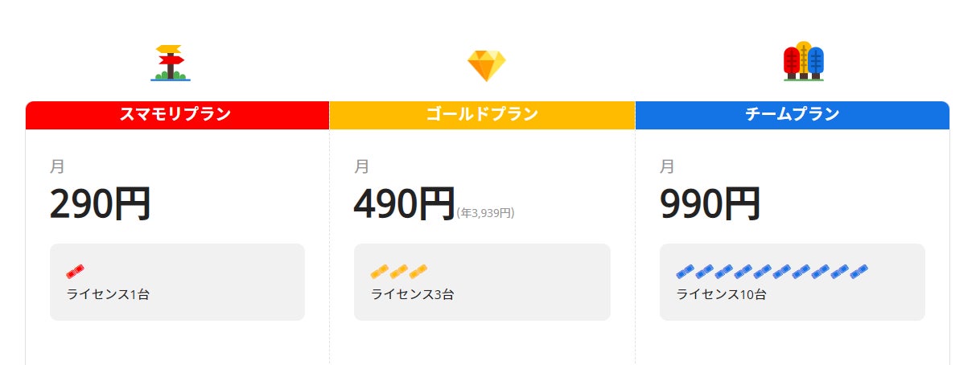The image size is (980, 365).
Task: Click the ライセンス1台 label
Action: (x=108, y=294)
